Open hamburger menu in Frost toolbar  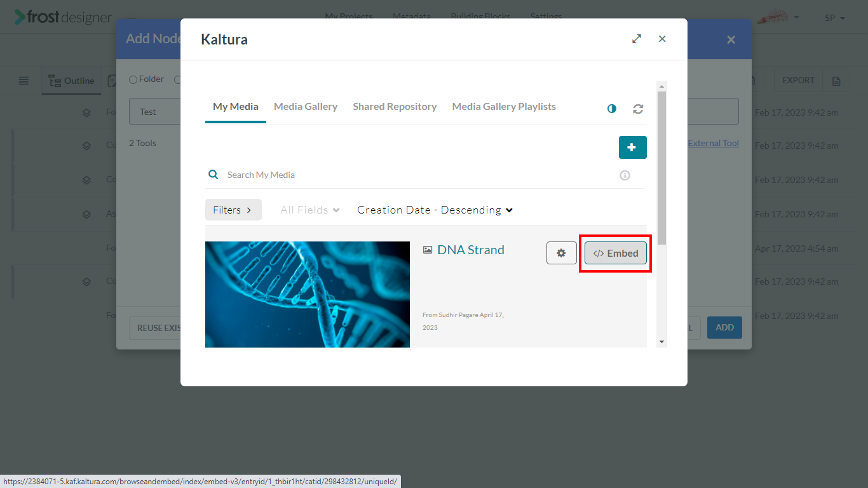coord(24,81)
